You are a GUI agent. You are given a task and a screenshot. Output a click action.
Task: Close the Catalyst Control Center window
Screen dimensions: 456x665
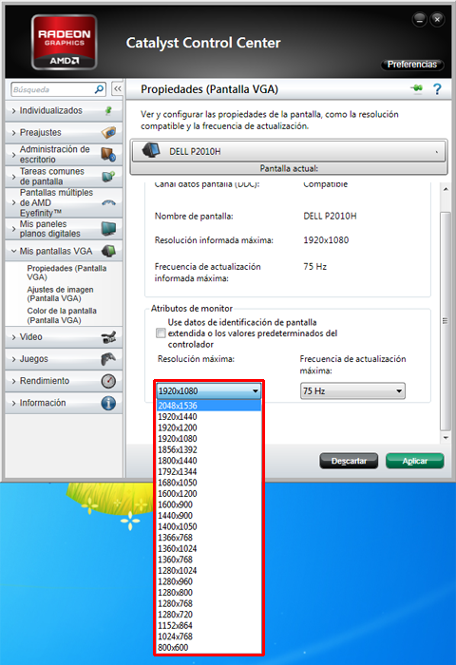click(437, 19)
